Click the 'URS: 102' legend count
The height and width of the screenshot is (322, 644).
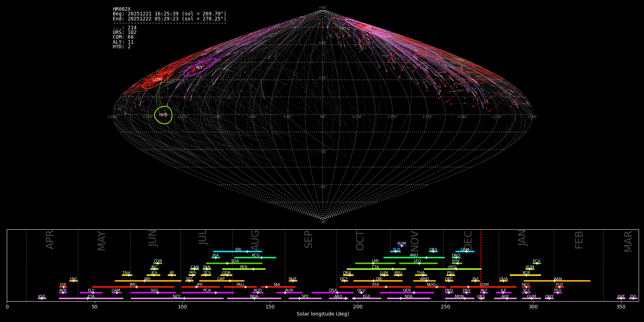pyautogui.click(x=125, y=33)
